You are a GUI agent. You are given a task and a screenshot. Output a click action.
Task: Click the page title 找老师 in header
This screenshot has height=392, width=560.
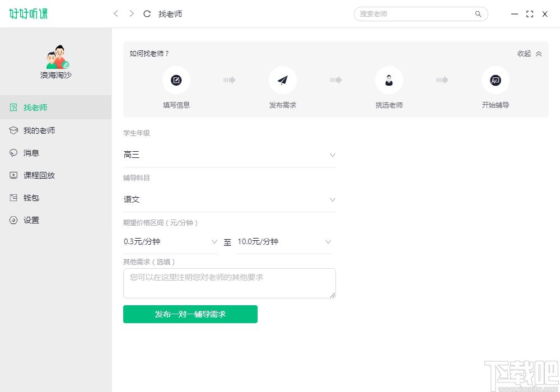[x=170, y=14]
